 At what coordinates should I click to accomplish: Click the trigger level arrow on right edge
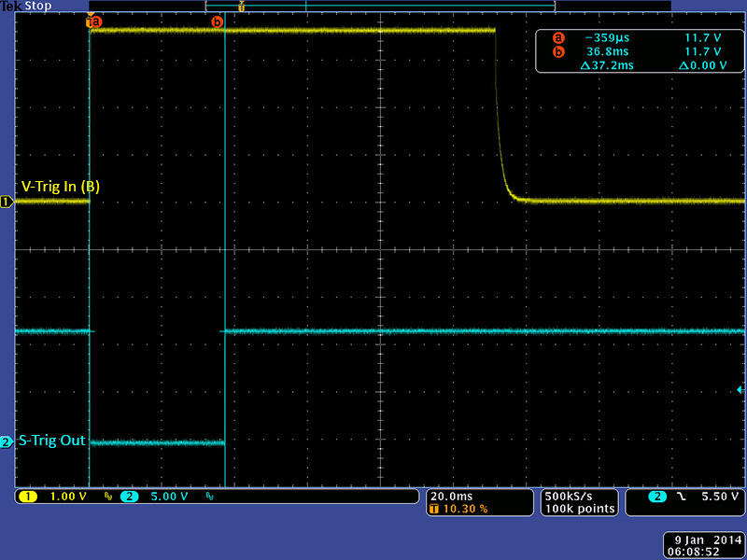click(x=740, y=389)
